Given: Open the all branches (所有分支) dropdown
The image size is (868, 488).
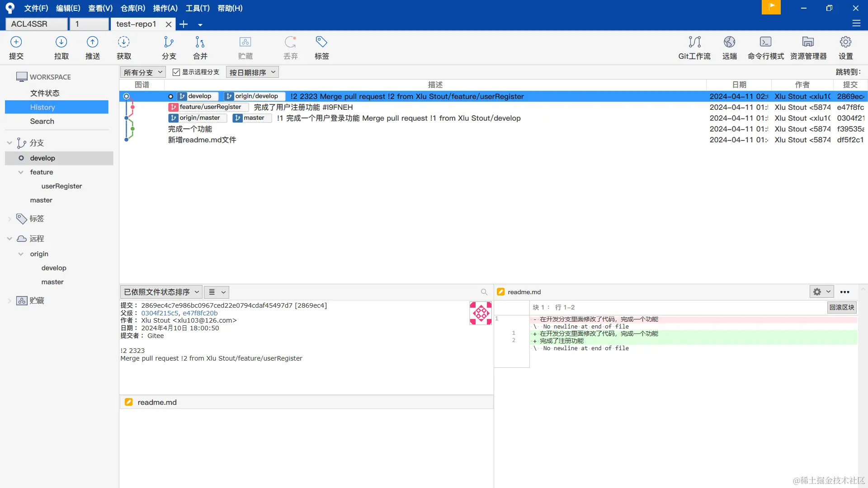Looking at the screenshot, I should 143,72.
